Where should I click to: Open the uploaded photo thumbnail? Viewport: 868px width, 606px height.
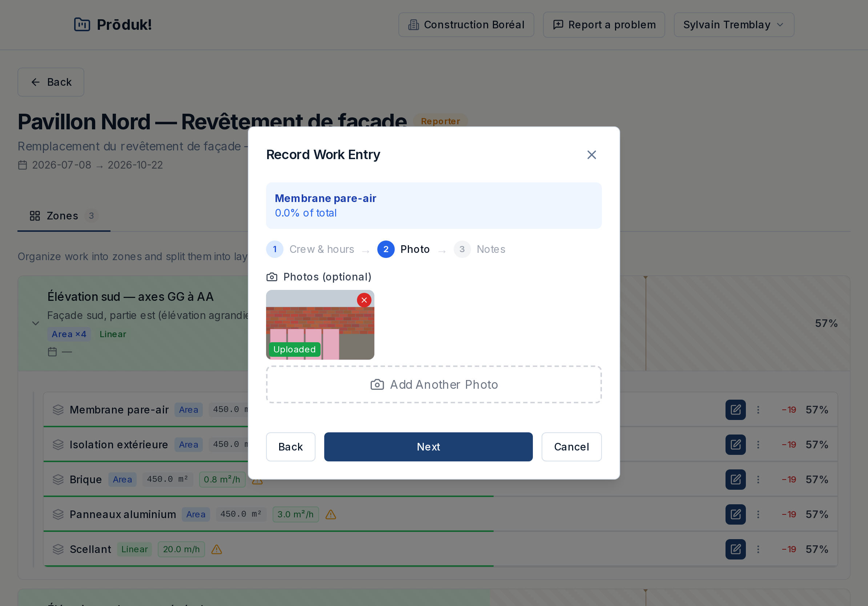(320, 324)
